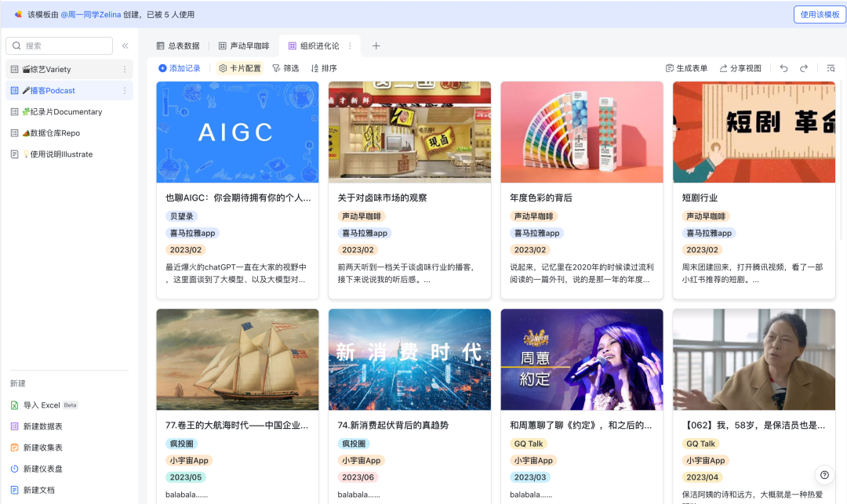Click 2023/04 date tag on 保洁员 card
Image resolution: width=847 pixels, height=504 pixels.
[702, 477]
